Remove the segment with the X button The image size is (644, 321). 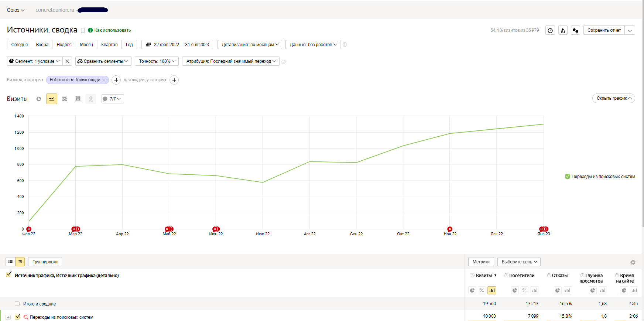[x=67, y=61]
